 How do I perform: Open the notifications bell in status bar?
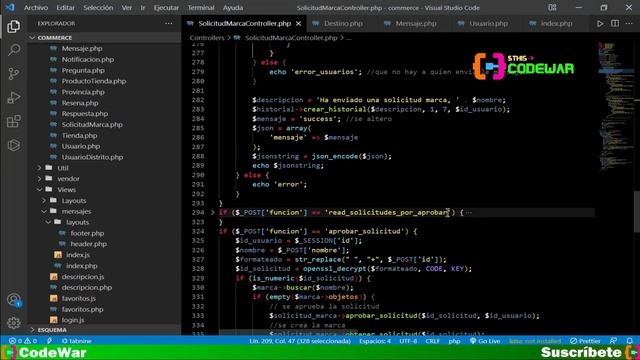pyautogui.click(x=630, y=341)
